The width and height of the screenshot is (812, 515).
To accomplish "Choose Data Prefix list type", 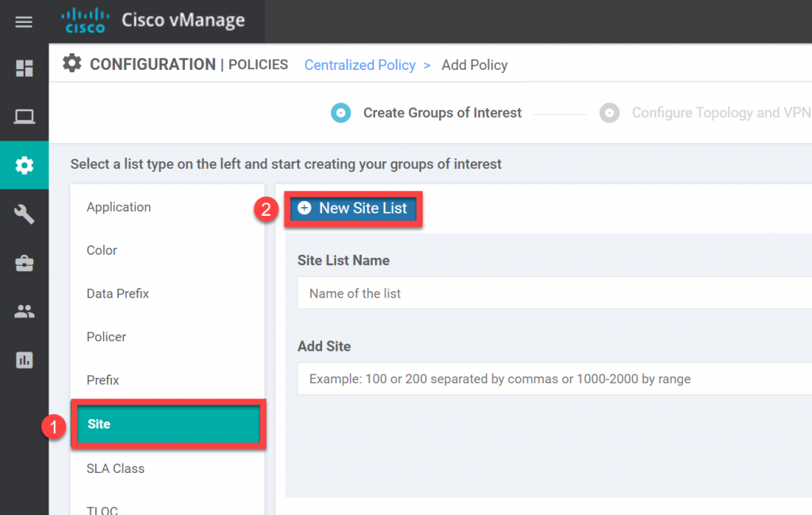I will point(117,294).
